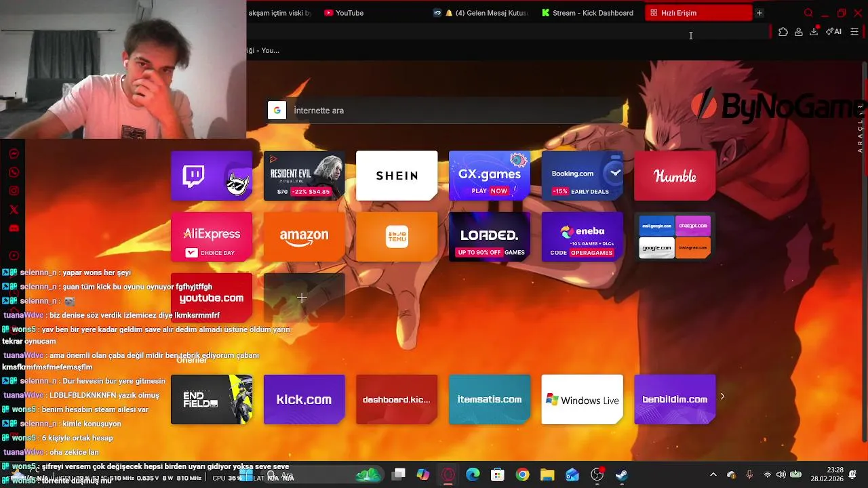The width and height of the screenshot is (868, 488).
Task: Open the Downloads icon in toolbar
Action: click(814, 32)
